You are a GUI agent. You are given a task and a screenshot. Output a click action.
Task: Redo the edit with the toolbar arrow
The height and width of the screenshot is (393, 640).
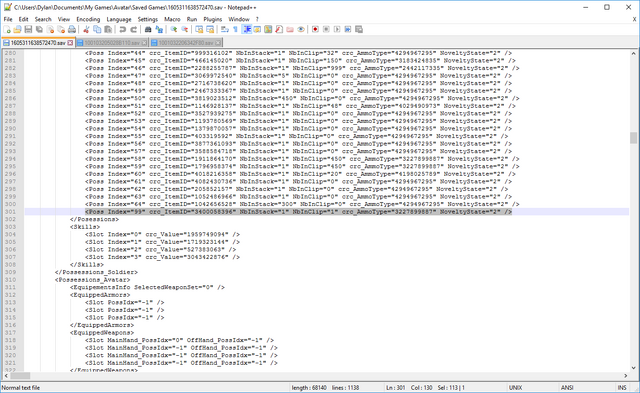[x=133, y=29]
